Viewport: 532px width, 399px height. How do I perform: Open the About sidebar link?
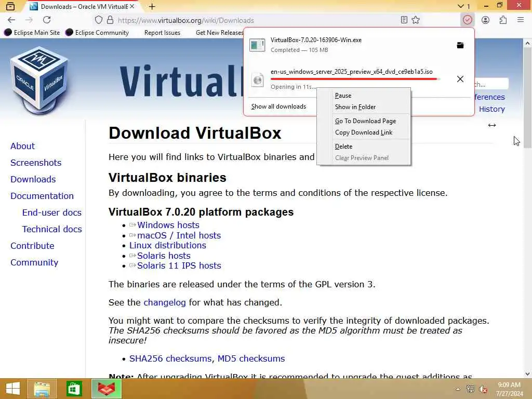(x=22, y=146)
